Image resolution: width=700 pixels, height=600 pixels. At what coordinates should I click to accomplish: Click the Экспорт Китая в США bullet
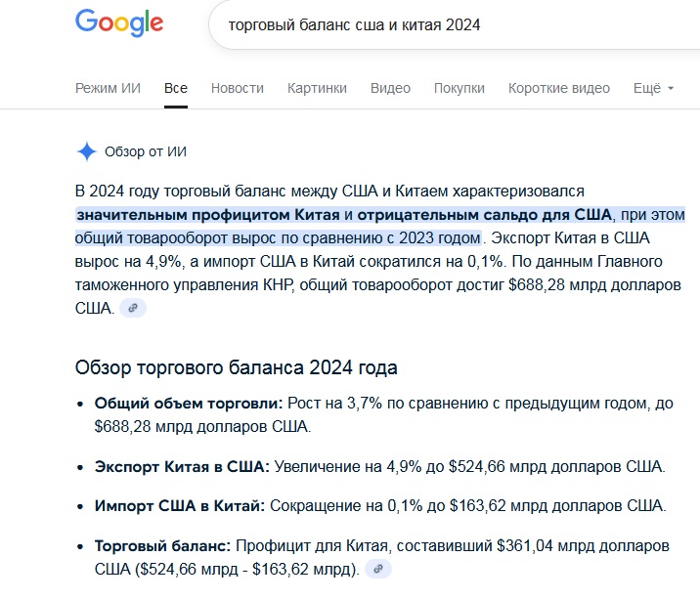[380, 466]
